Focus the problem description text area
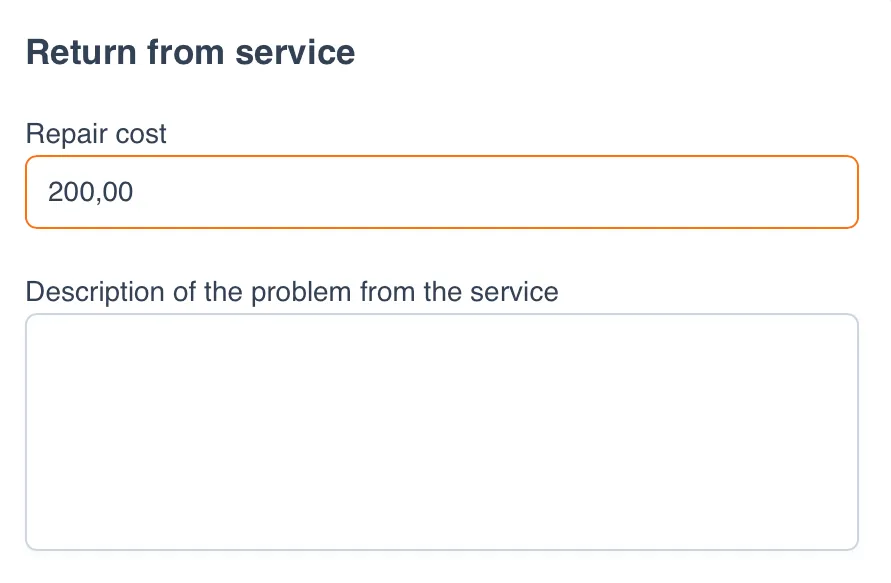891x583 pixels. pyautogui.click(x=441, y=432)
